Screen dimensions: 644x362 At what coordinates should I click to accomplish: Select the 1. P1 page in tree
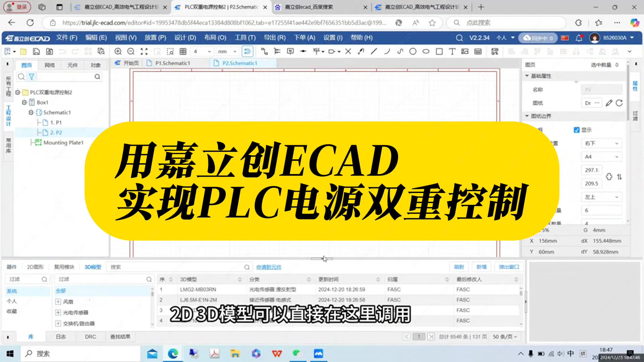point(56,122)
